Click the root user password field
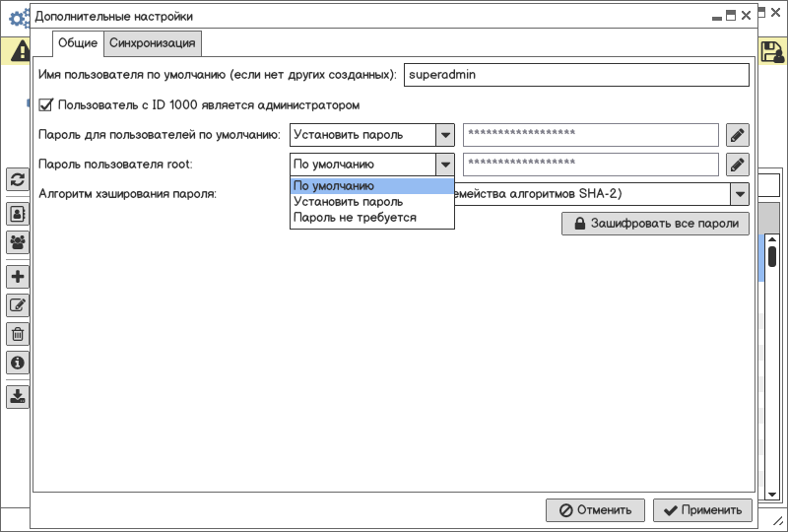788x532 pixels. [590, 165]
